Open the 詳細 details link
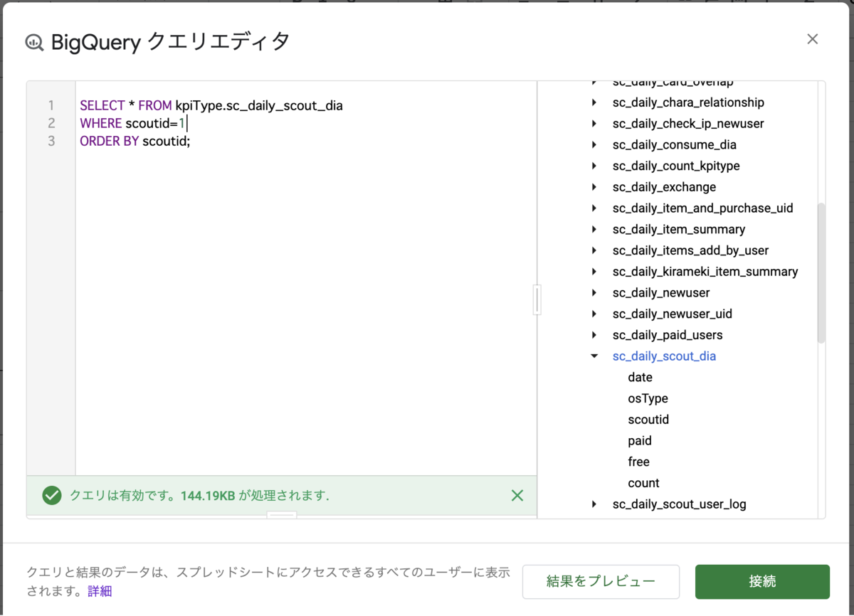Viewport: 854px width, 616px height. [x=100, y=591]
